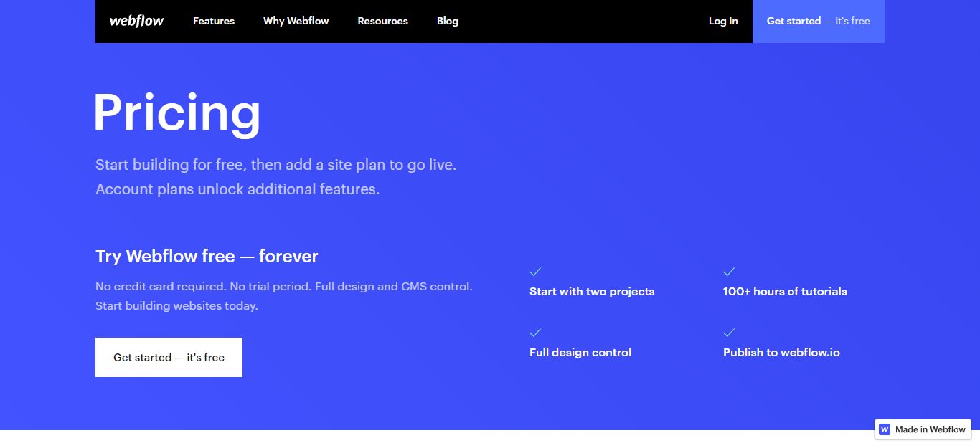Click 'Start with two projects' text

point(592,291)
